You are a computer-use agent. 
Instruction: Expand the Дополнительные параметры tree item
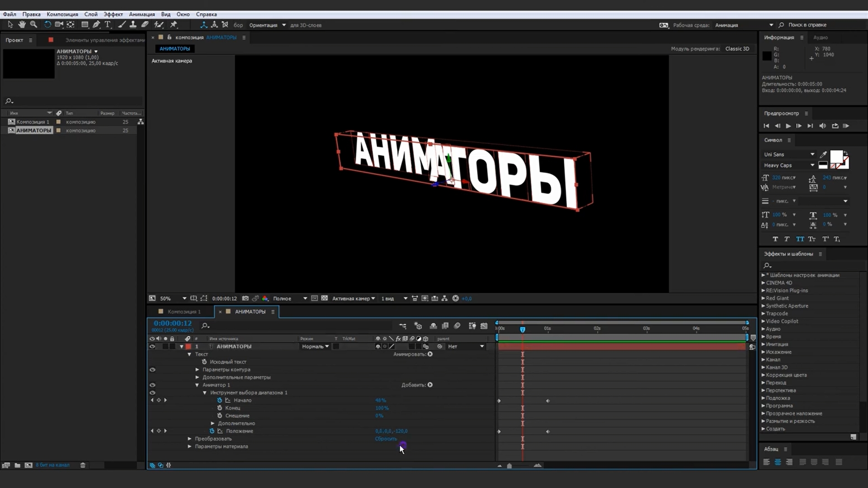coord(197,377)
